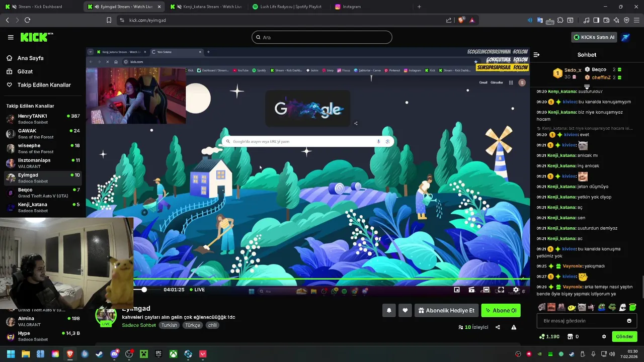The height and width of the screenshot is (362, 644).
Task: Toggle Brave sidebar panel
Action: [596, 20]
